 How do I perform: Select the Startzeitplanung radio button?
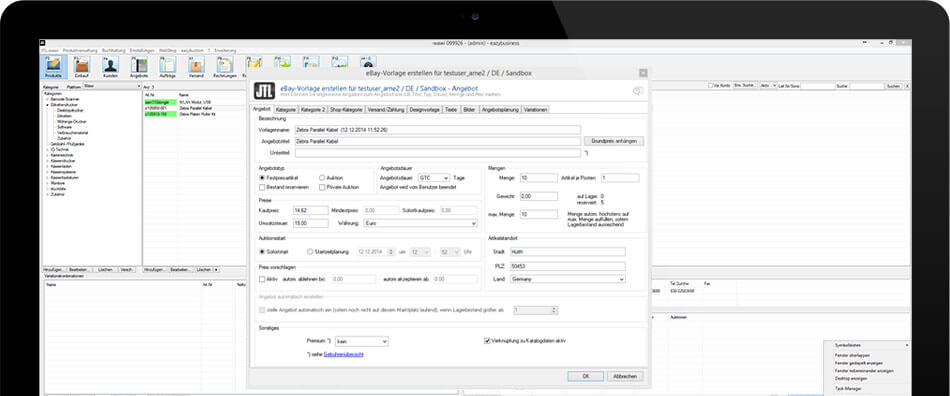(310, 251)
